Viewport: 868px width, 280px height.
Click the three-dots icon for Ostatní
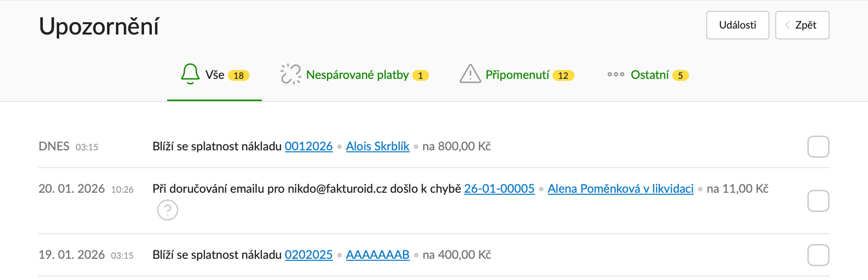click(615, 74)
